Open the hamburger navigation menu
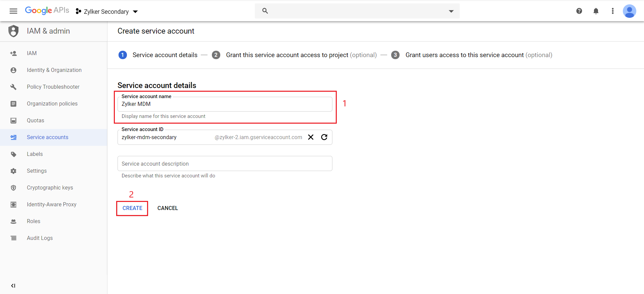The width and height of the screenshot is (644, 294). click(x=13, y=11)
